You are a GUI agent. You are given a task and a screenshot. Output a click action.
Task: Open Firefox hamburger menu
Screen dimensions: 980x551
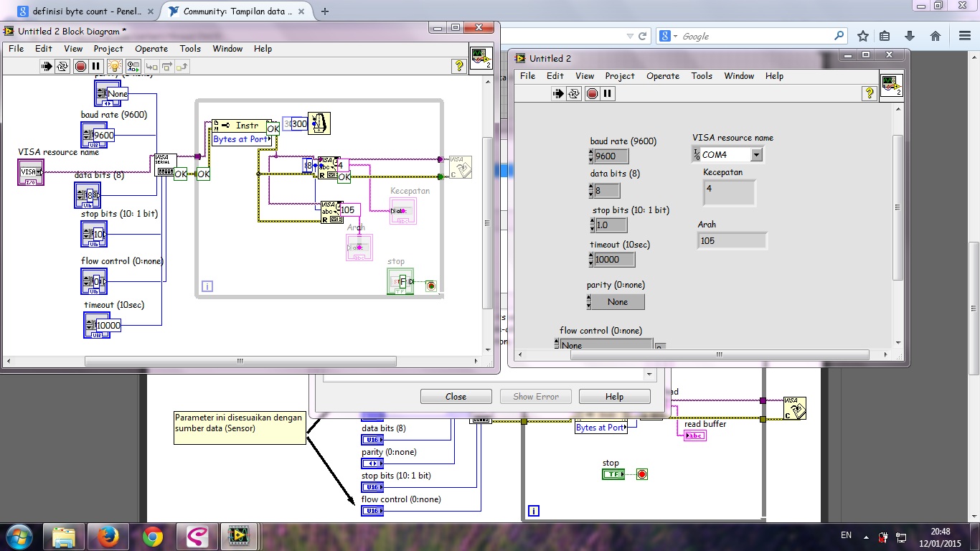963,36
